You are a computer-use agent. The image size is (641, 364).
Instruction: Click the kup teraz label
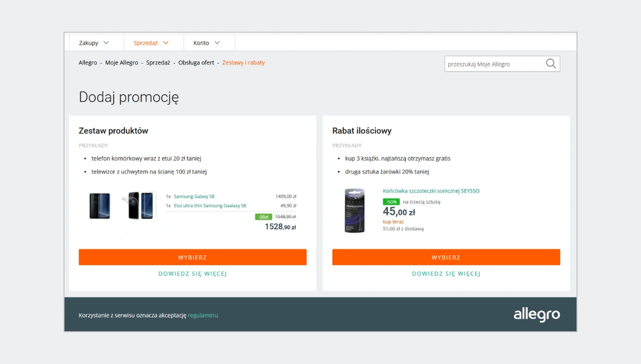[393, 221]
